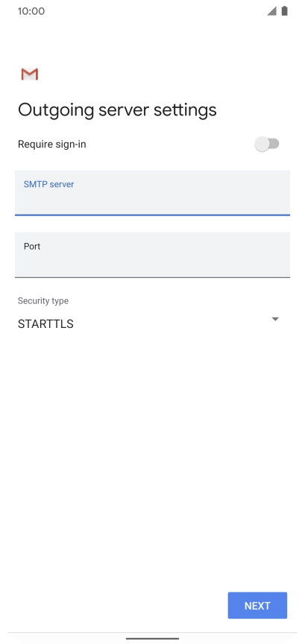Tap the home gesture navigation bar
Viewport: 305px width, 644px height.
152,639
